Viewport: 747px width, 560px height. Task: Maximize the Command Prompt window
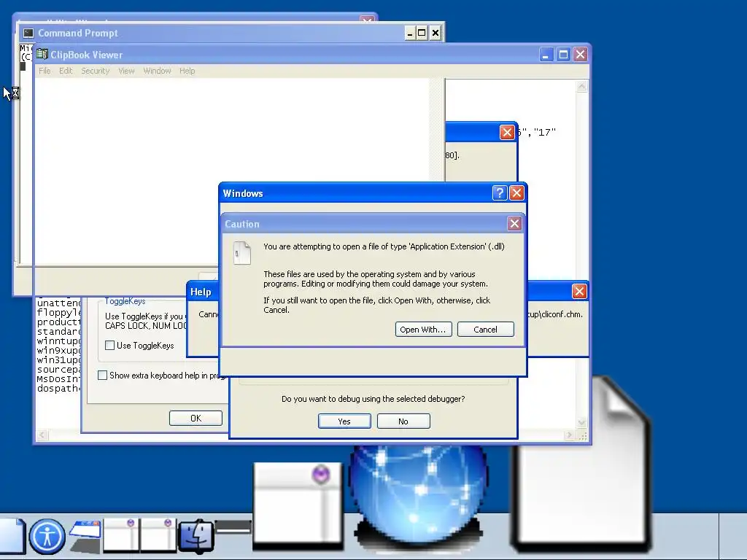pos(422,33)
